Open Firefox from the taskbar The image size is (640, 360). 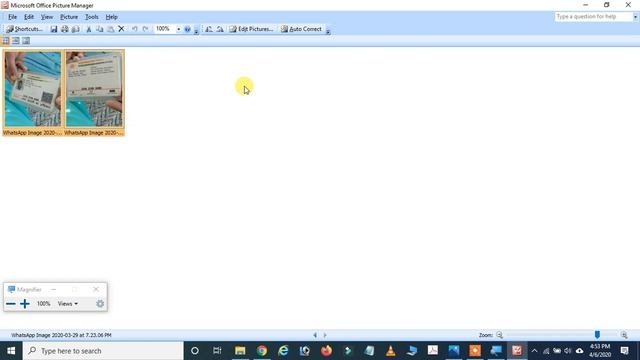pos(326,351)
